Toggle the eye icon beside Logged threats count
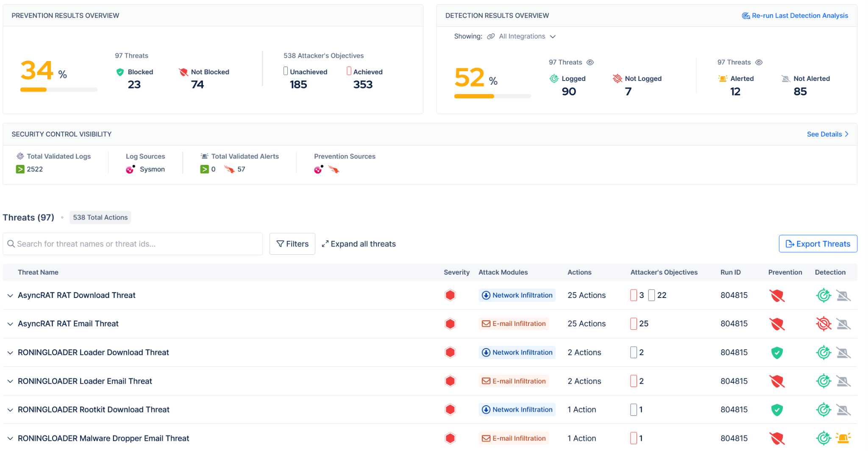 point(590,62)
